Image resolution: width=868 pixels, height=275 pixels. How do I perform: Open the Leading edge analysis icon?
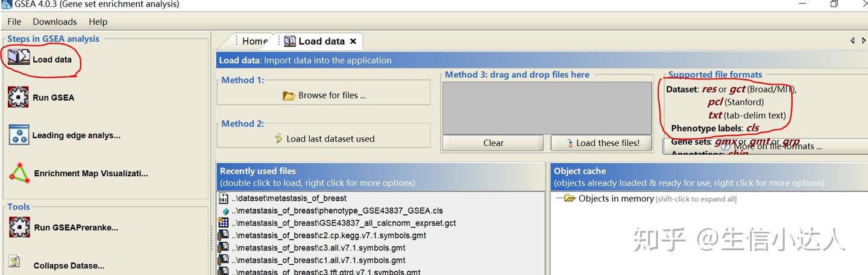(19, 135)
